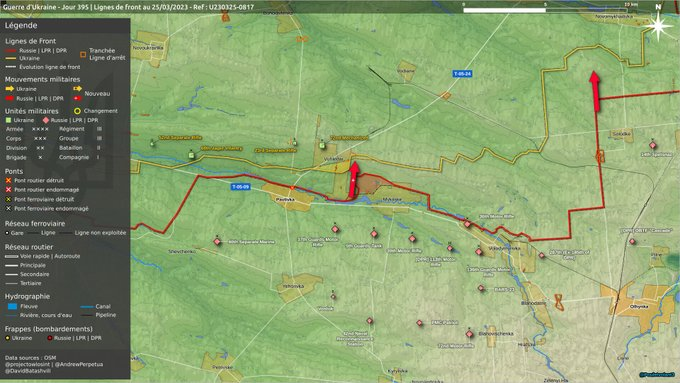680x383 pixels.
Task: Click the compass rose north indicator
Action: tap(658, 23)
